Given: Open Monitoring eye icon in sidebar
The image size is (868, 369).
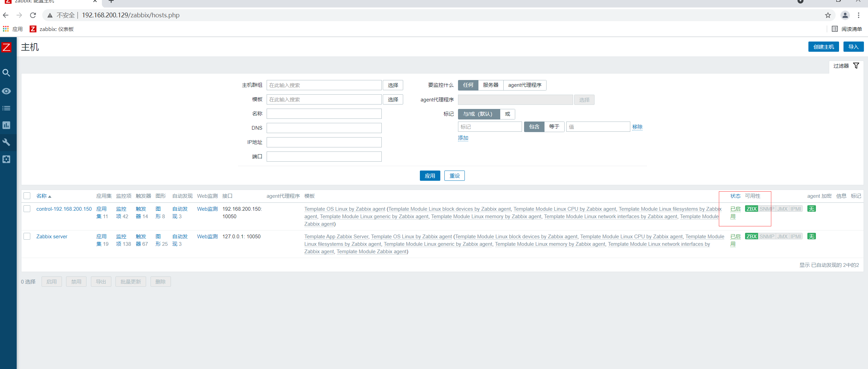Looking at the screenshot, I should coord(6,91).
